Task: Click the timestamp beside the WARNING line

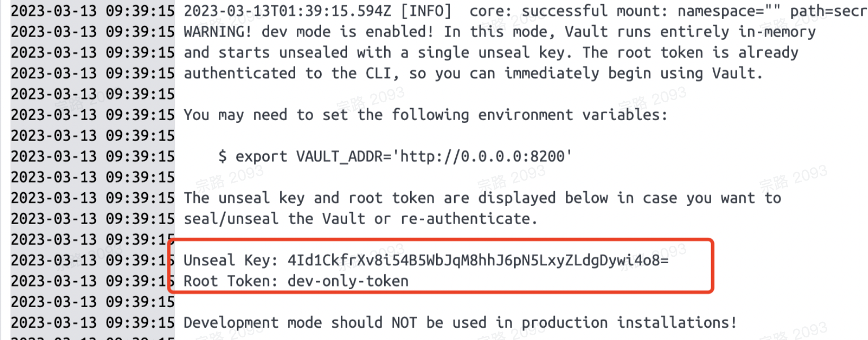Action: click(93, 32)
